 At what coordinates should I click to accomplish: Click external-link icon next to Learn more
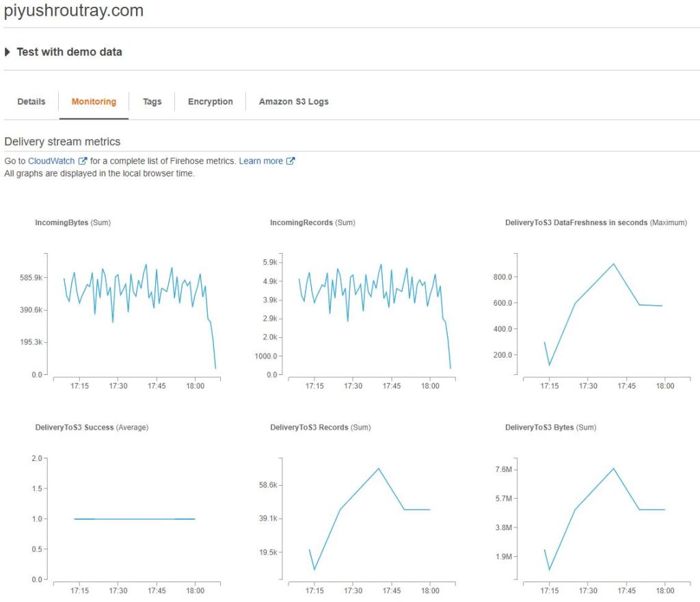291,161
